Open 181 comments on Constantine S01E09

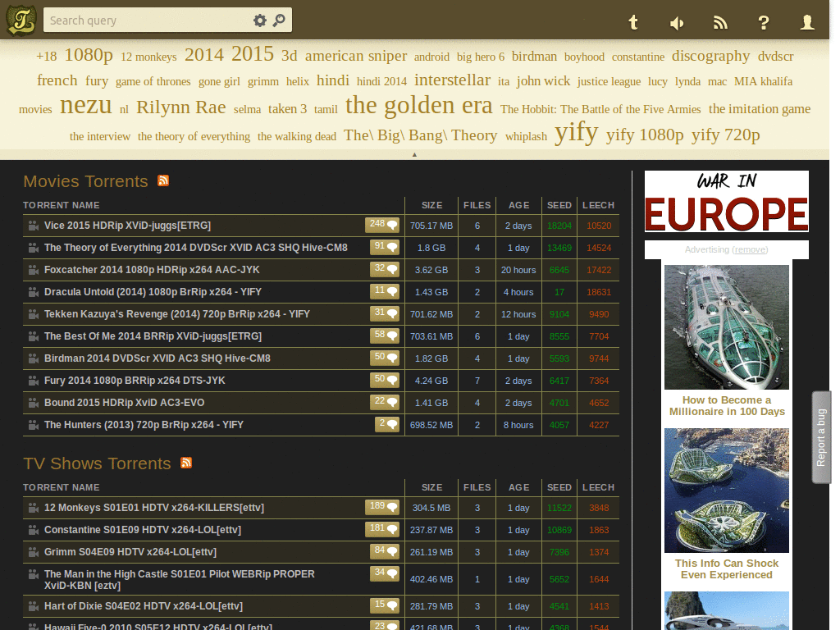(x=382, y=529)
